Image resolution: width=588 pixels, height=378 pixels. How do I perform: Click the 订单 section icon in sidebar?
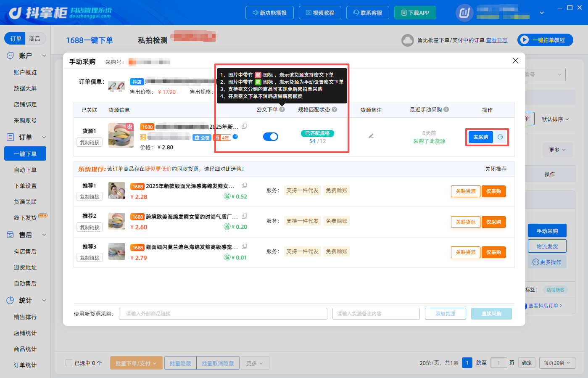tap(11, 137)
